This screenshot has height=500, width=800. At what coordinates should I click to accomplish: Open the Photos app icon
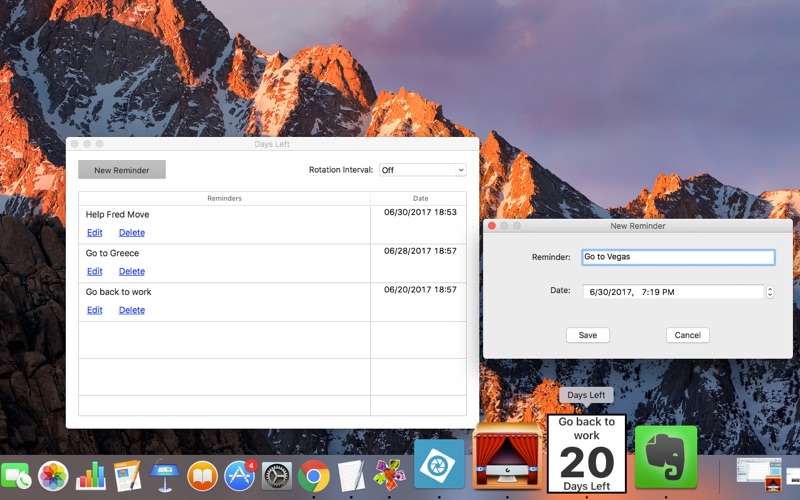coord(53,476)
